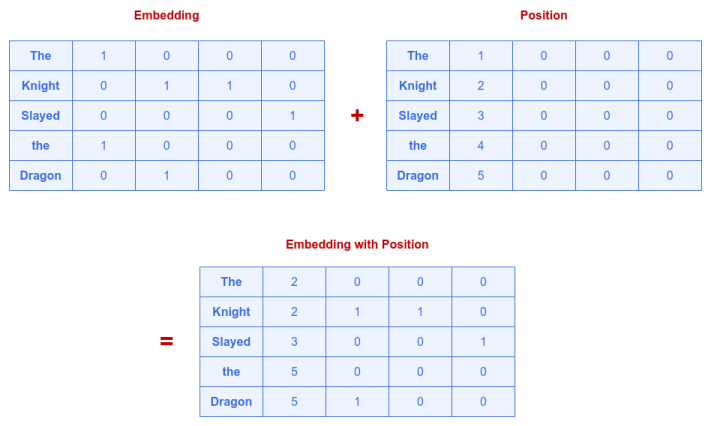Select 'Dragon' cell in Embedding table

[41, 176]
